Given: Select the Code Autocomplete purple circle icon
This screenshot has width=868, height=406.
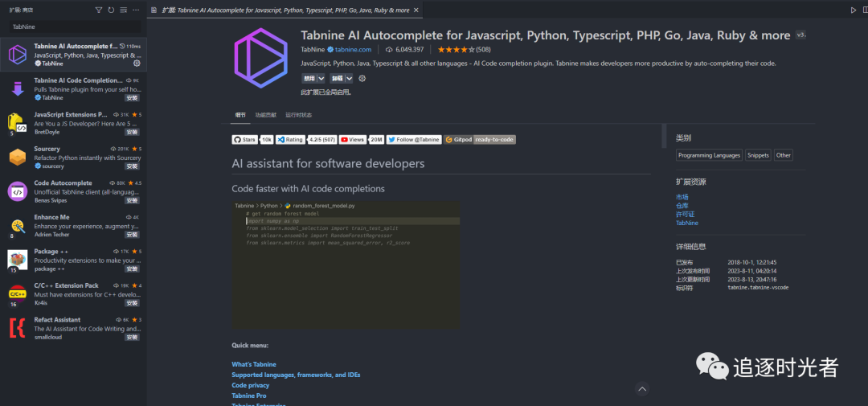Looking at the screenshot, I should (18, 191).
